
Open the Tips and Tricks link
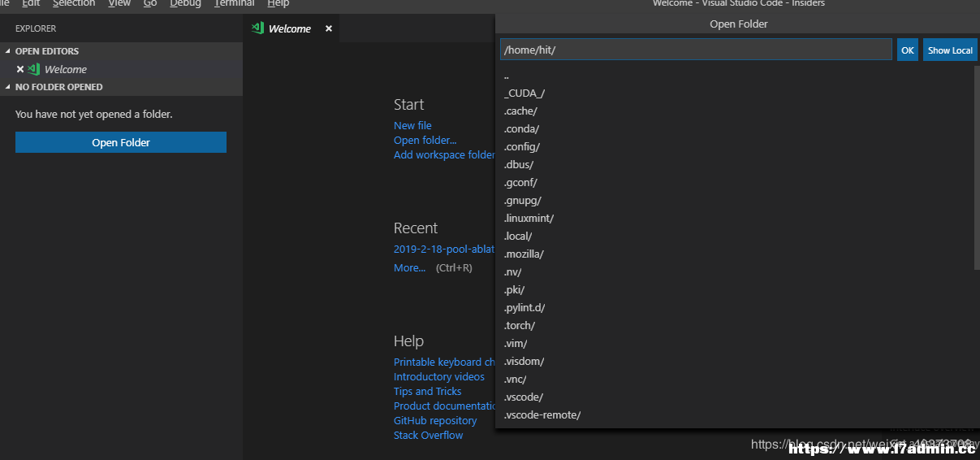tap(428, 391)
